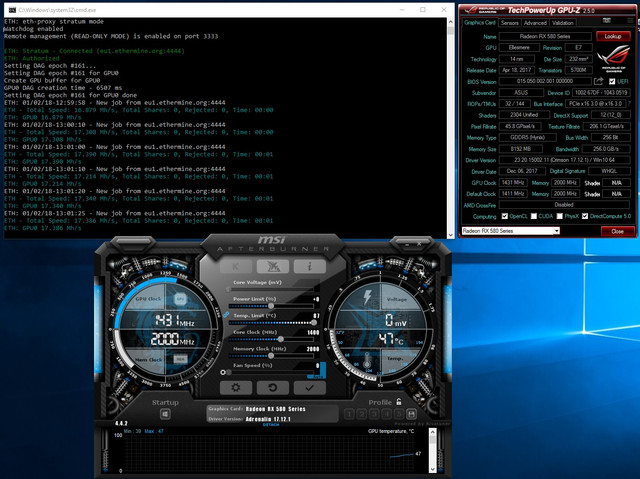Viewport: 640px width, 479px height.
Task: Toggle PhysX checkbox in GPU-Z
Action: [x=560, y=216]
